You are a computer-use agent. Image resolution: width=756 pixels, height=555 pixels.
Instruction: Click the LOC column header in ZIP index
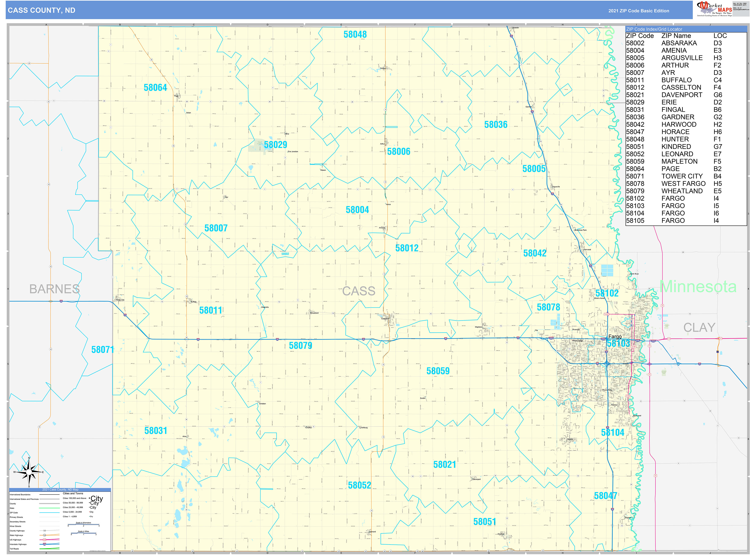720,36
